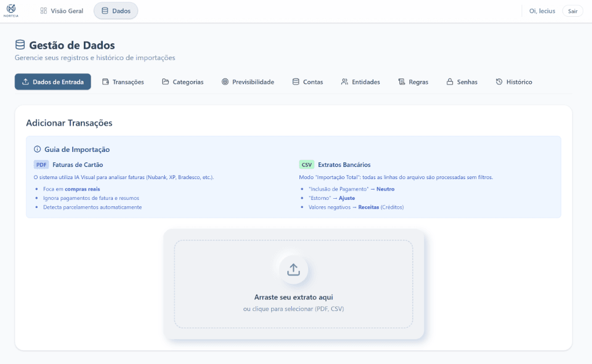Click the lock icon on Senhas tab
The width and height of the screenshot is (592, 364).
point(449,82)
